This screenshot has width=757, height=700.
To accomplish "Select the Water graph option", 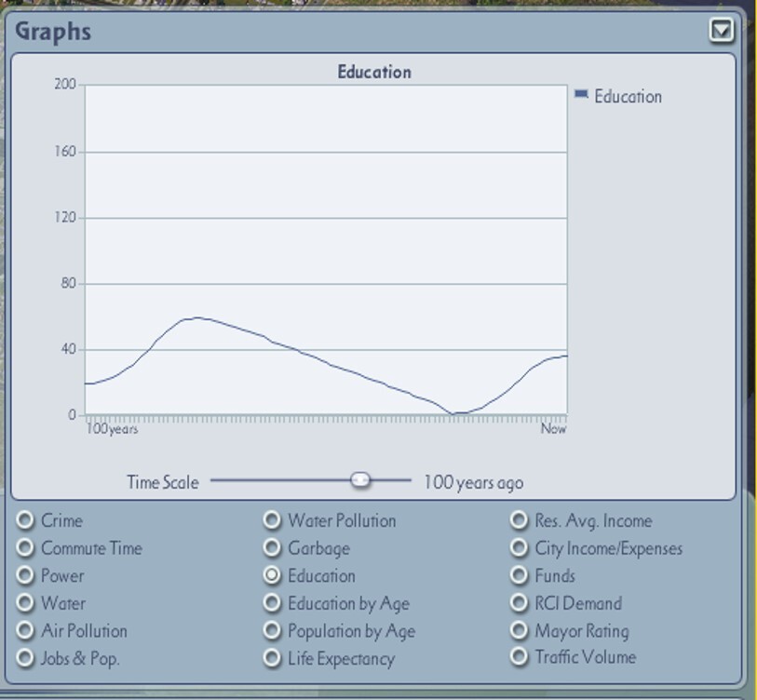I will click(26, 603).
